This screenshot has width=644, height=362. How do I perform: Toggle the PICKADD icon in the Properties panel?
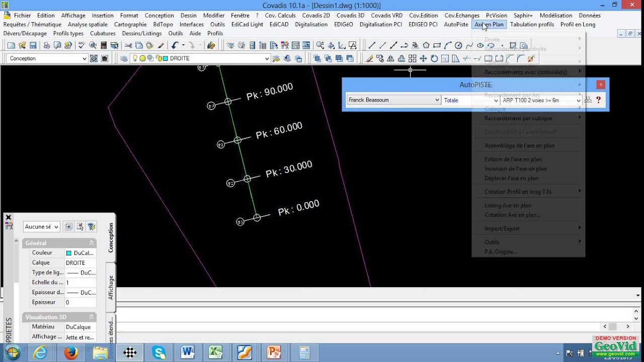[x=69, y=227]
